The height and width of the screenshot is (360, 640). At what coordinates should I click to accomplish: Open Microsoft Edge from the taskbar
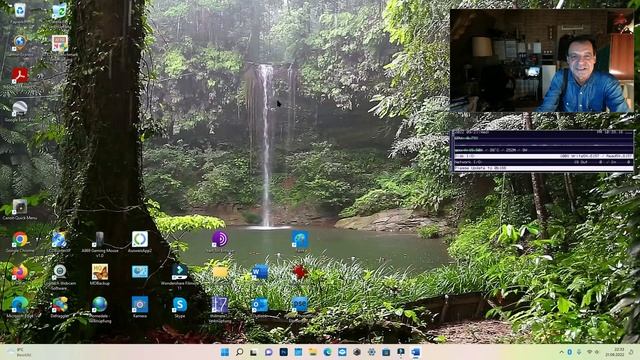(x=328, y=352)
